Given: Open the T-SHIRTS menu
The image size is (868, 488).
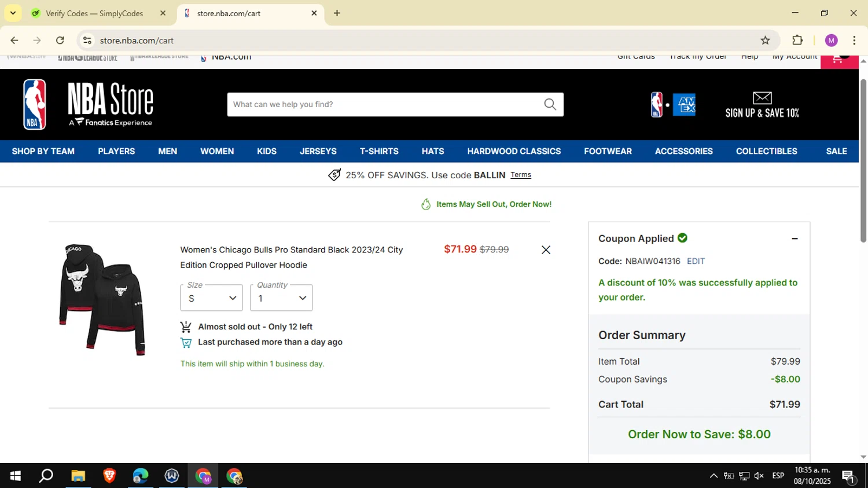Looking at the screenshot, I should coord(379,151).
